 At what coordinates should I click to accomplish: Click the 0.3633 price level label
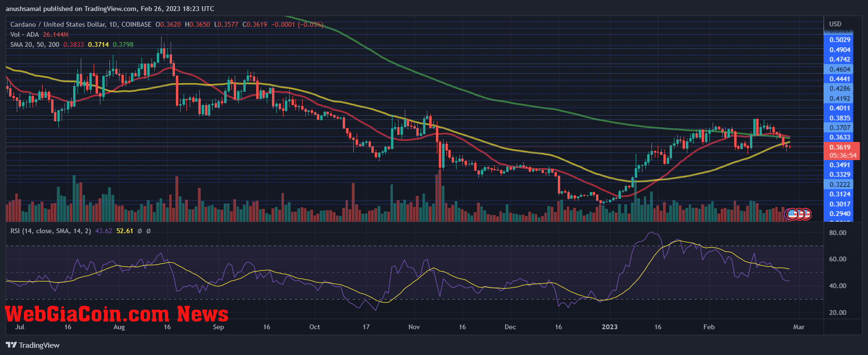click(840, 137)
